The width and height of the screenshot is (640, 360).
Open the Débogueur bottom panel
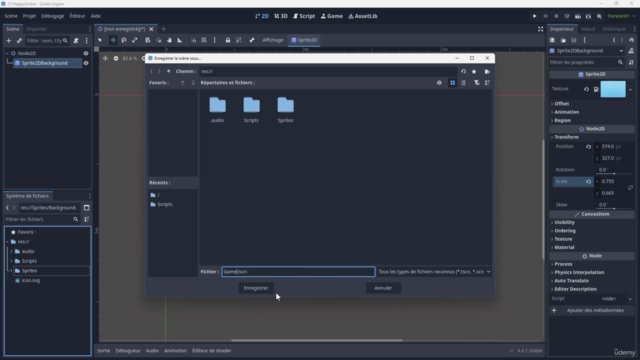[x=128, y=351]
